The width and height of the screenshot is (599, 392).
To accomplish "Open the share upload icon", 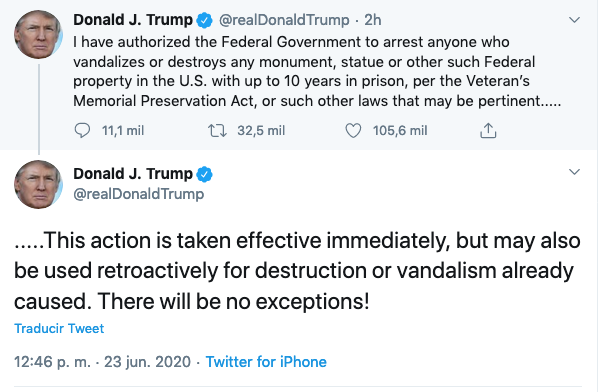I will 488,130.
